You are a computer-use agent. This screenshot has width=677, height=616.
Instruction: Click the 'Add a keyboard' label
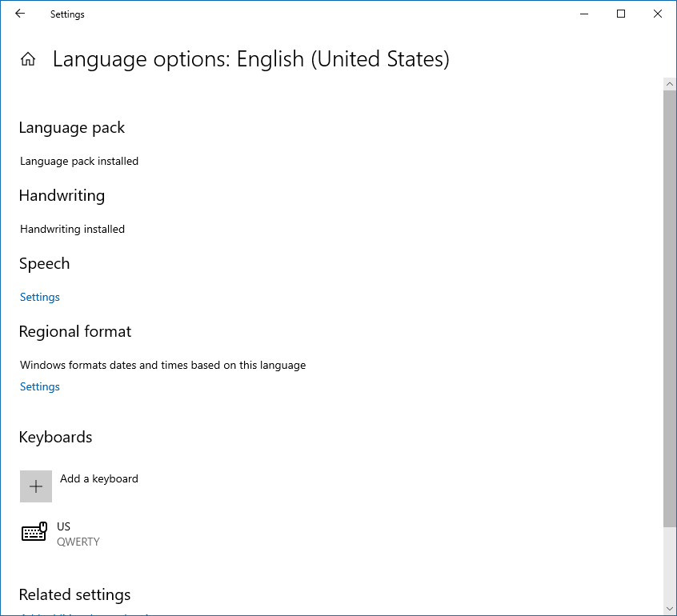[x=99, y=478]
